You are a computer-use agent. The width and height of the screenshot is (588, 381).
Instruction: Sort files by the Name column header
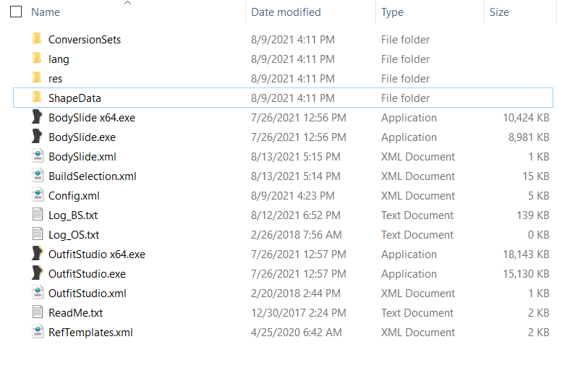pyautogui.click(x=46, y=12)
